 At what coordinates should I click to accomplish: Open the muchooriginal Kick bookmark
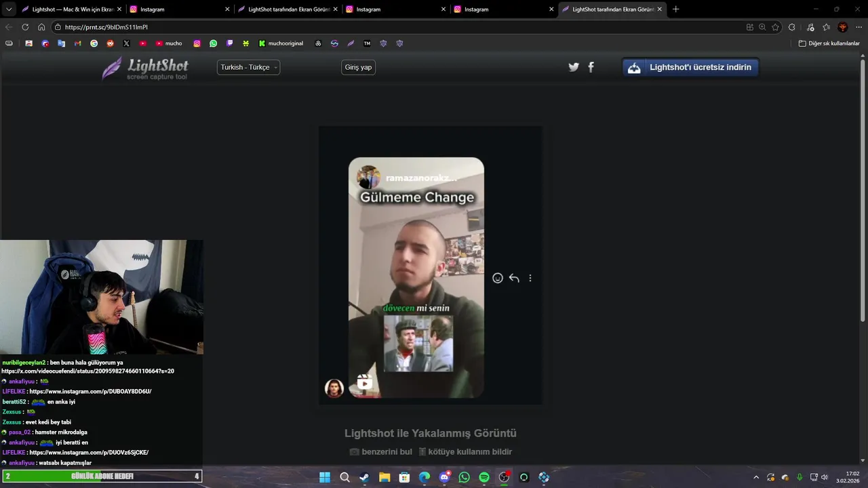pyautogui.click(x=281, y=43)
